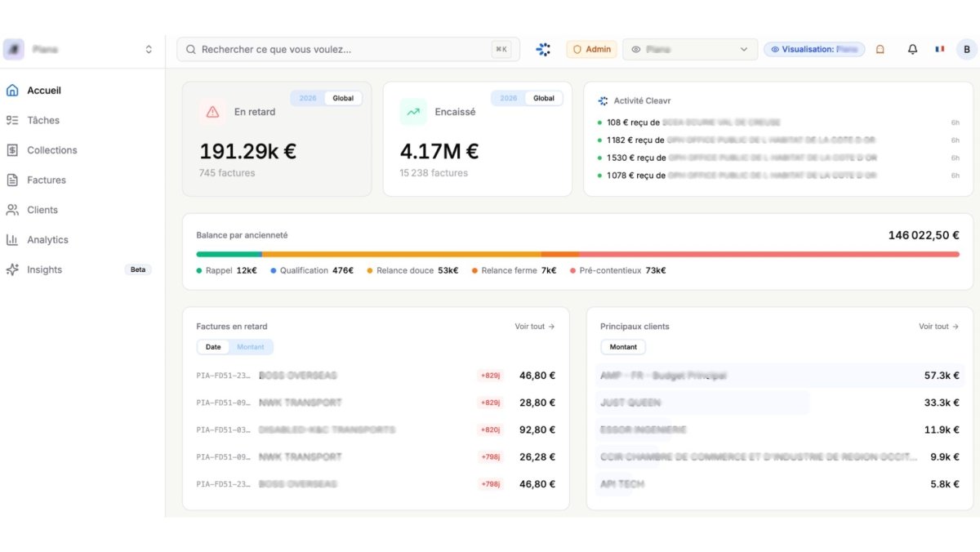This screenshot has width=980, height=552.
Task: Open the notifications bell icon
Action: click(x=912, y=49)
